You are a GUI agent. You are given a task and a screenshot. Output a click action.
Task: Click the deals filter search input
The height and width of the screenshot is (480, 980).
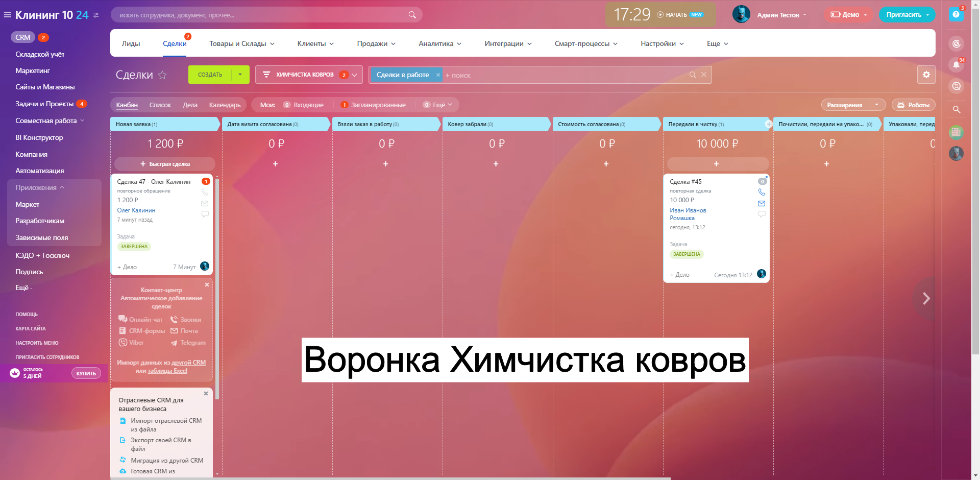pos(565,75)
